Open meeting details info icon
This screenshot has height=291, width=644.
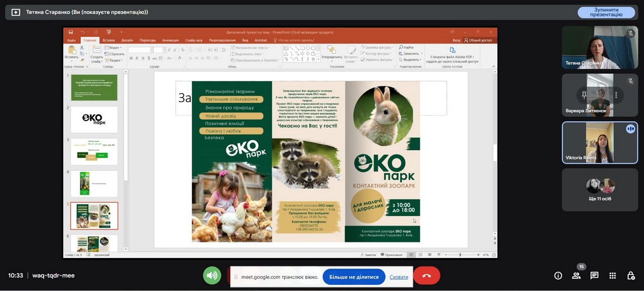pos(558,275)
